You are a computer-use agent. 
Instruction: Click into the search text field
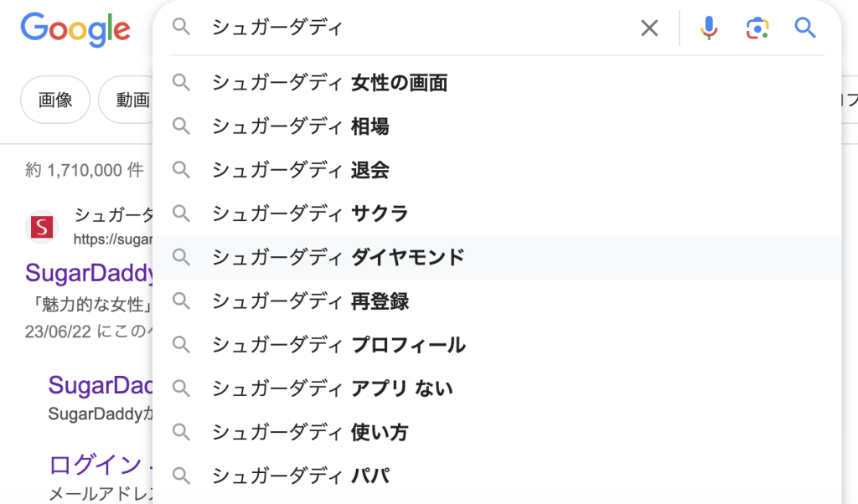coord(419,28)
